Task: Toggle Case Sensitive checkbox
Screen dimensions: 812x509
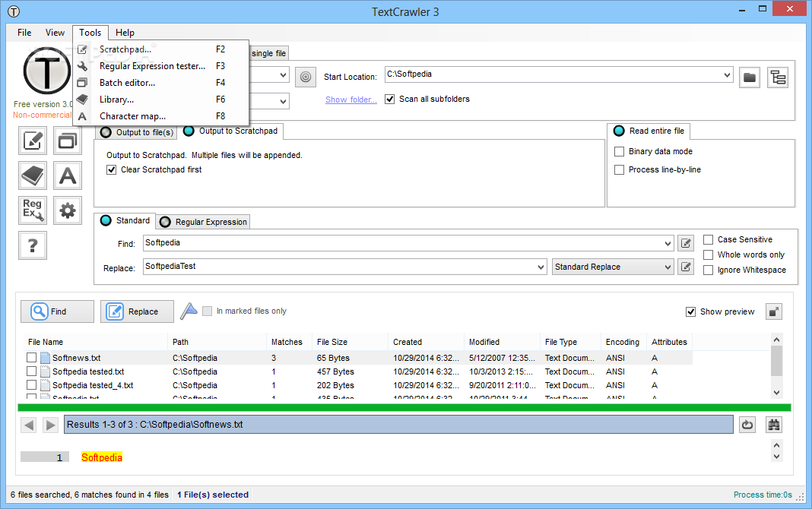Action: click(x=708, y=239)
